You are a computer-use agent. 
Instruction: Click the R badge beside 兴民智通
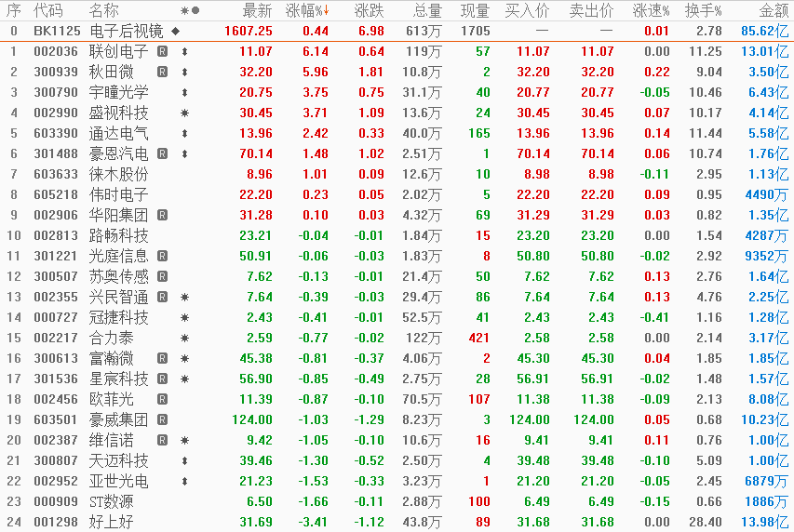(x=162, y=297)
